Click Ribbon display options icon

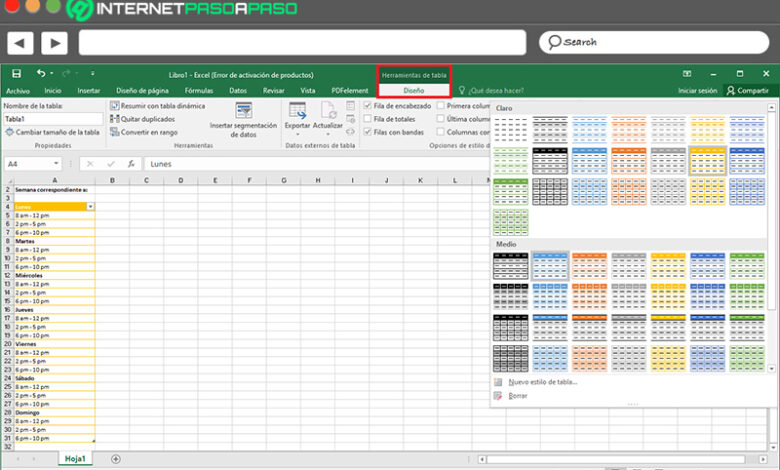pos(687,74)
